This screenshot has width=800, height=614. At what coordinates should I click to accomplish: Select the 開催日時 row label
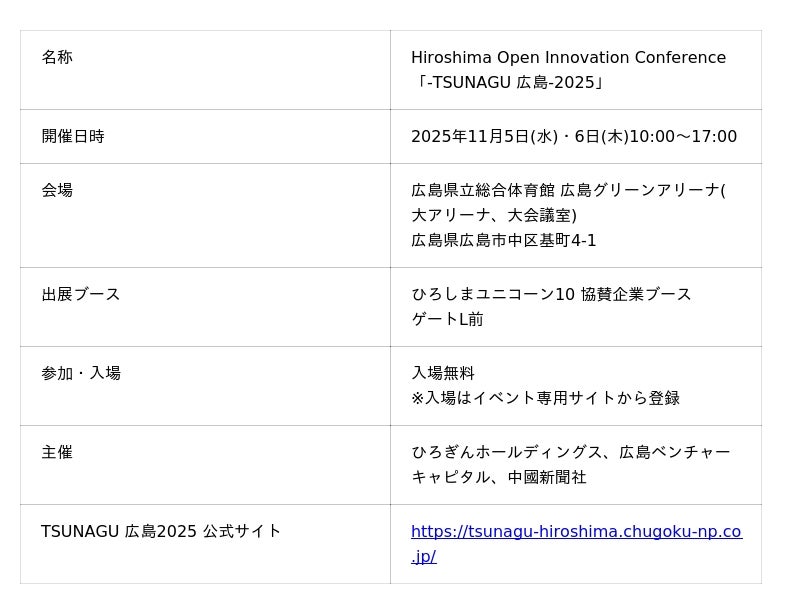click(x=73, y=137)
